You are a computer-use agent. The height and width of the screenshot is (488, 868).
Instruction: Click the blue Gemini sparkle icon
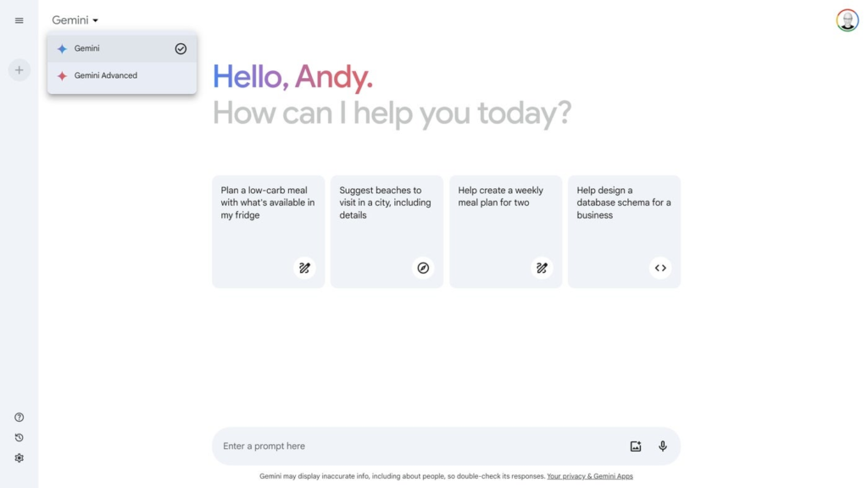tap(62, 49)
